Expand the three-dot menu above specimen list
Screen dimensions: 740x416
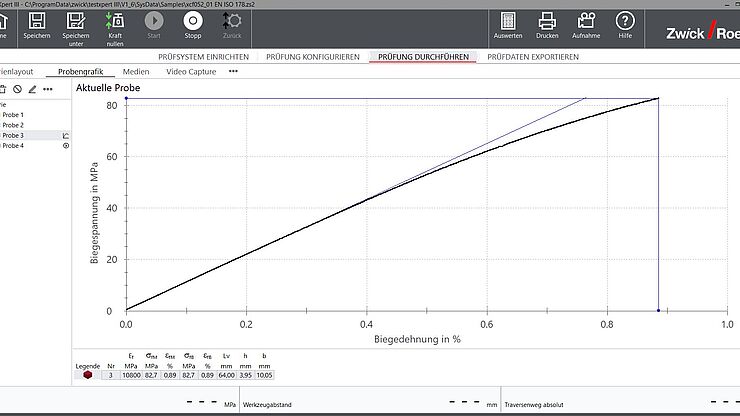click(48, 89)
